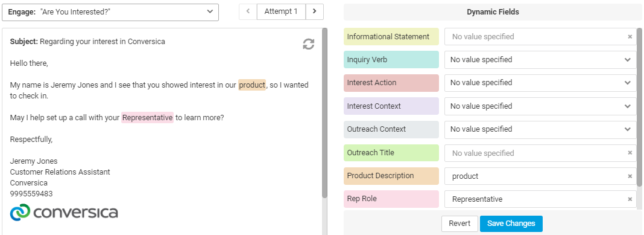644x235 pixels.
Task: Select the Attempt 1 tab
Action: click(281, 11)
